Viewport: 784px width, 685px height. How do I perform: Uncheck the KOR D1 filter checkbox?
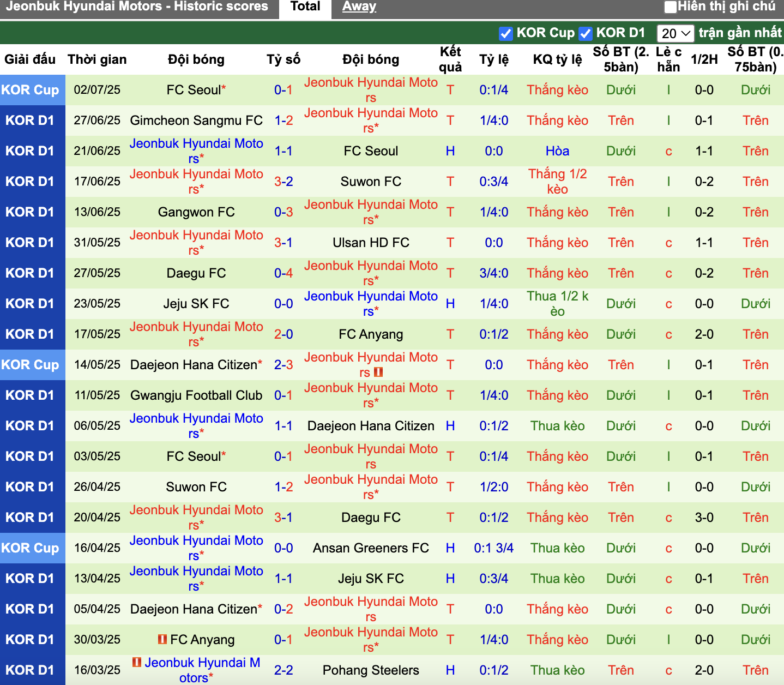586,34
